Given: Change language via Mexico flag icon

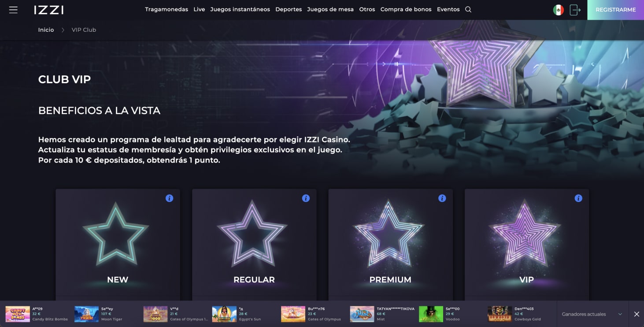Looking at the screenshot, I should click(x=558, y=10).
